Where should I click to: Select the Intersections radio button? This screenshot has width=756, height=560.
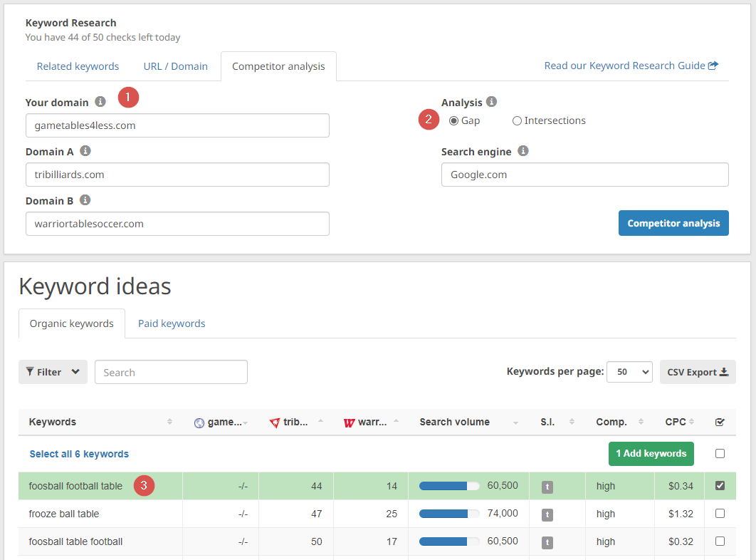click(517, 121)
